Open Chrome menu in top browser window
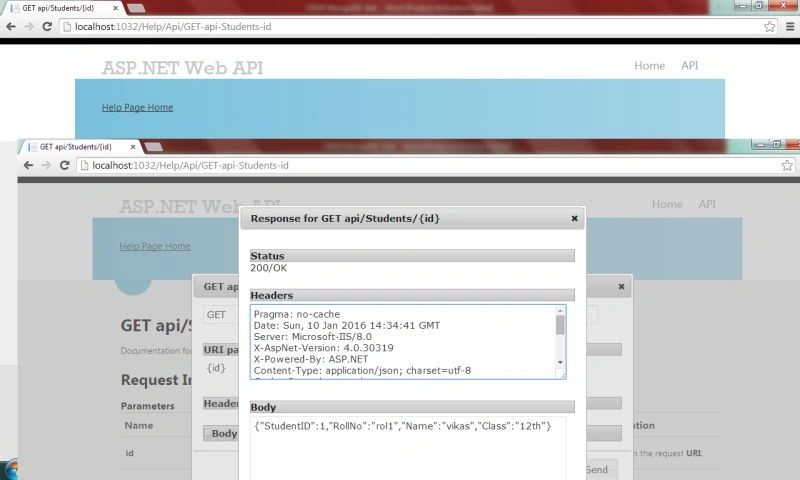 790,27
